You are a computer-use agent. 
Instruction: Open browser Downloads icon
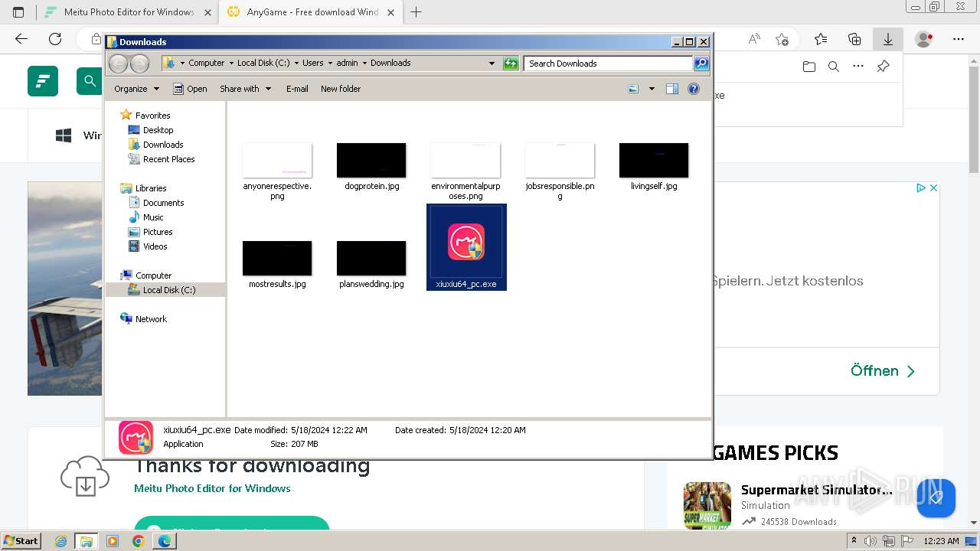pyautogui.click(x=888, y=39)
